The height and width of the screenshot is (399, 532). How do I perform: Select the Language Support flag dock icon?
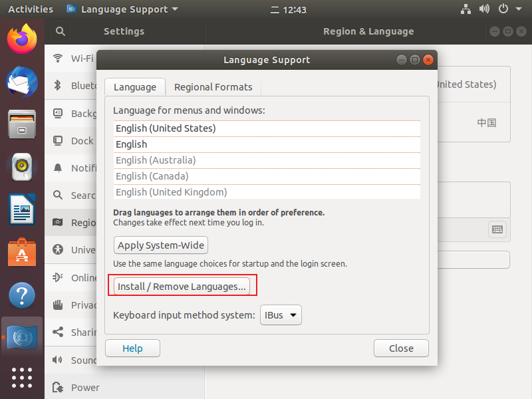tap(22, 337)
